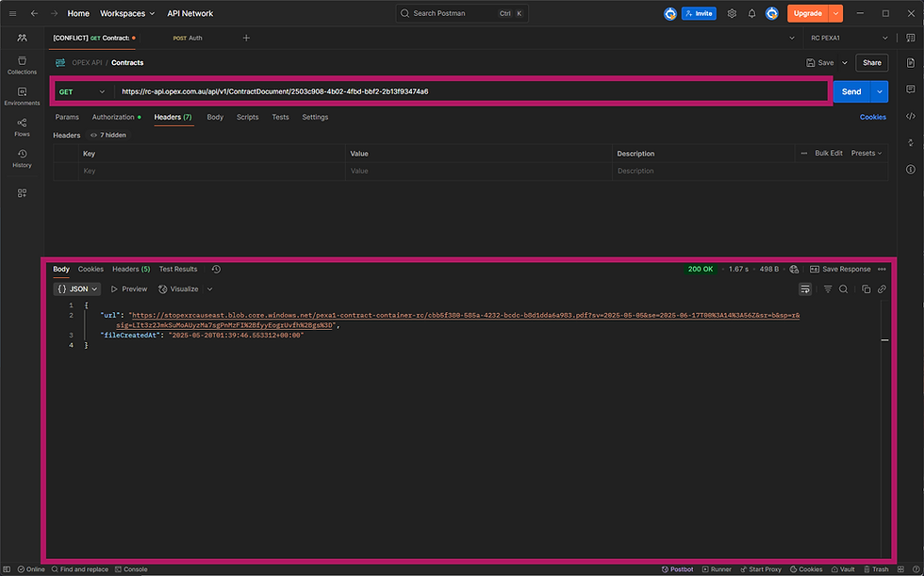
Task: Click the blue Send button
Action: 851,91
